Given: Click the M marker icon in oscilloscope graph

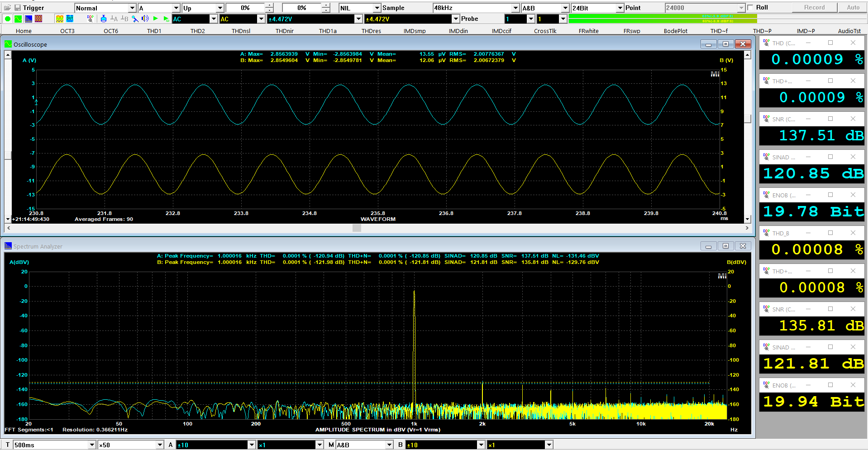Looking at the screenshot, I should [x=715, y=74].
